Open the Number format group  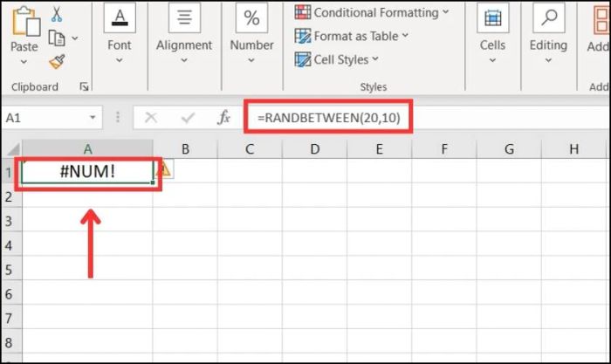(251, 18)
